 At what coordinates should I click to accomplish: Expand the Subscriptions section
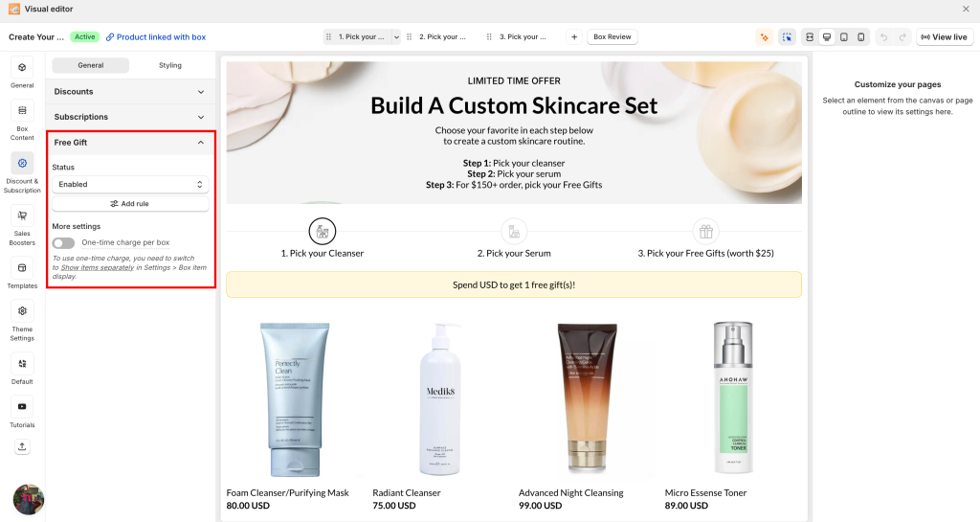[130, 117]
